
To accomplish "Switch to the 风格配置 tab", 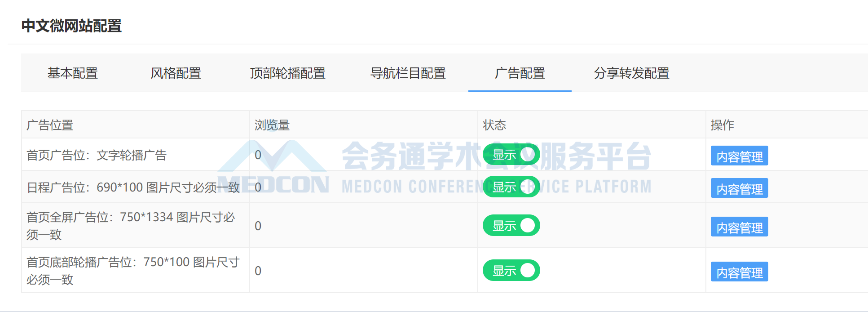I will [176, 73].
